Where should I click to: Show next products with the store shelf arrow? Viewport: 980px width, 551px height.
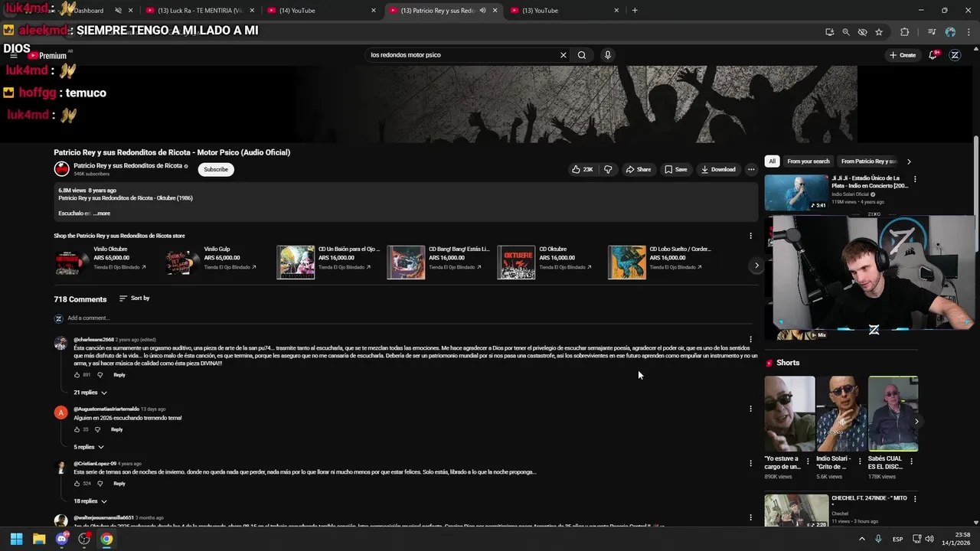(756, 266)
